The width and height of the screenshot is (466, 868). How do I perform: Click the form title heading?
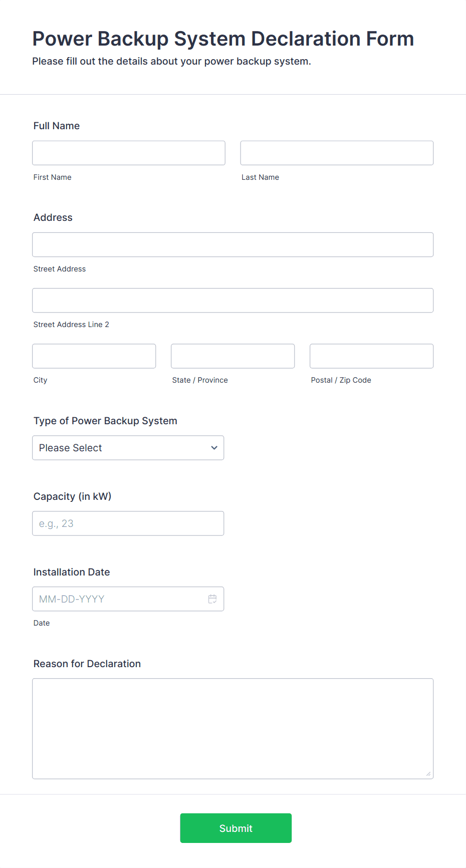(x=223, y=39)
